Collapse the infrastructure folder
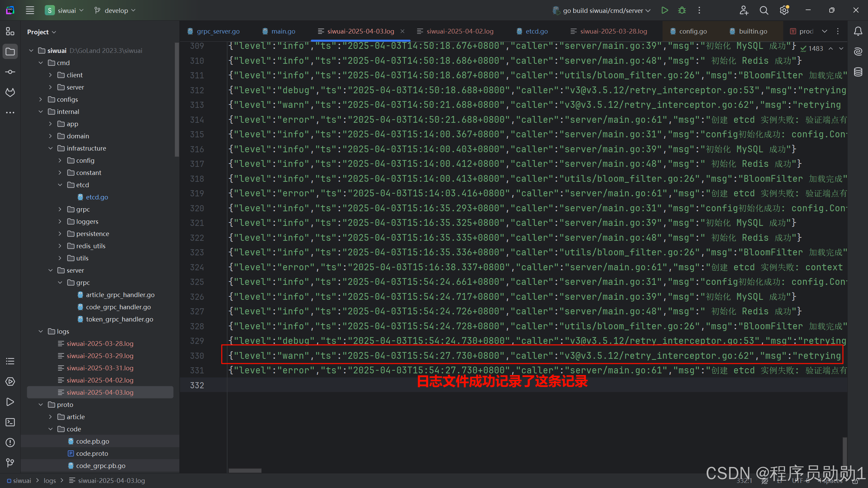This screenshot has width=868, height=488. coord(51,148)
